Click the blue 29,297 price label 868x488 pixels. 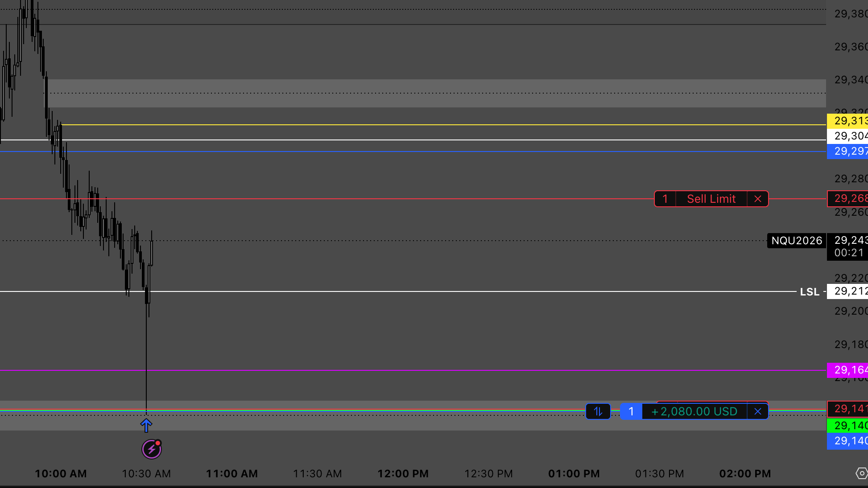pos(847,152)
